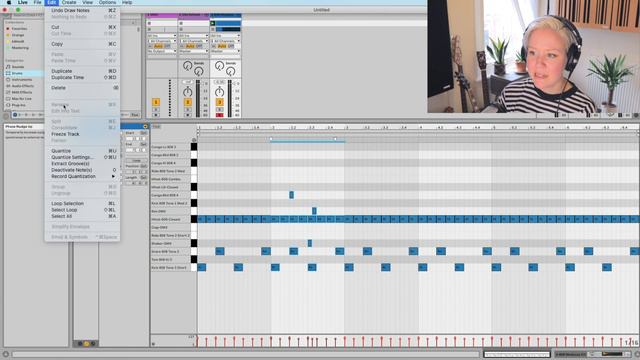Click first velocity marker in velocity lane

pos(198,341)
